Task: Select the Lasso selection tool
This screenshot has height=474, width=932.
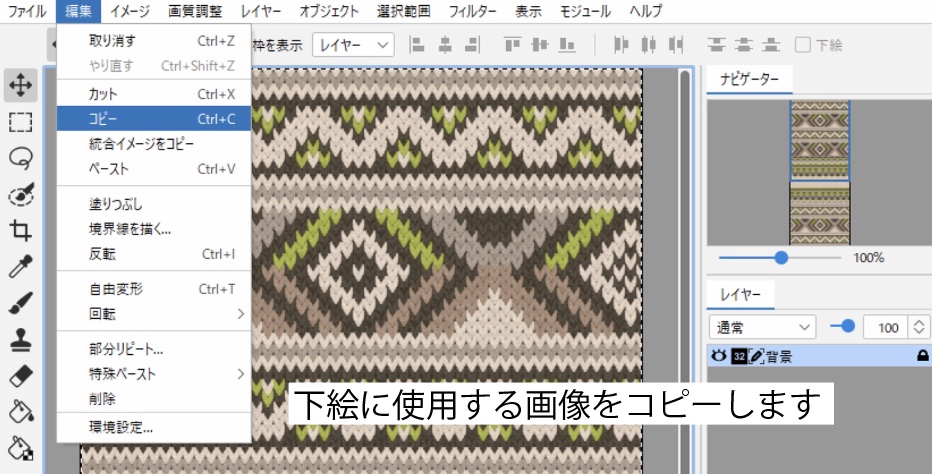Action: [21, 158]
